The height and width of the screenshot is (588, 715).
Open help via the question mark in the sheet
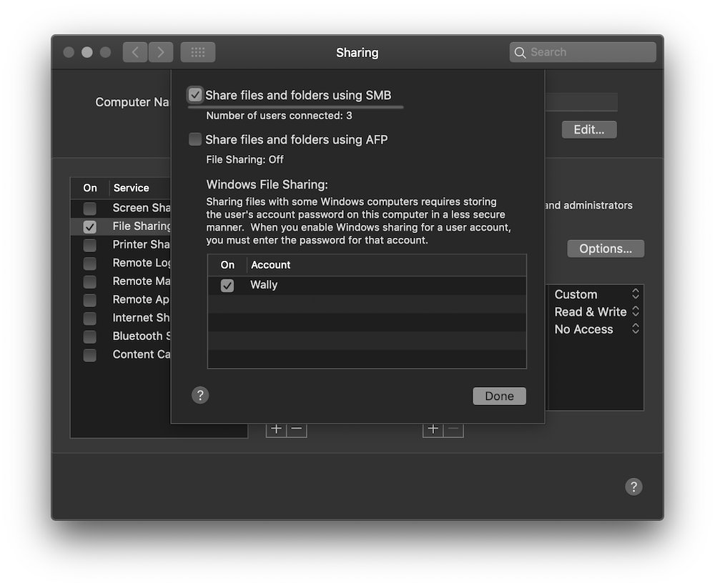point(200,395)
